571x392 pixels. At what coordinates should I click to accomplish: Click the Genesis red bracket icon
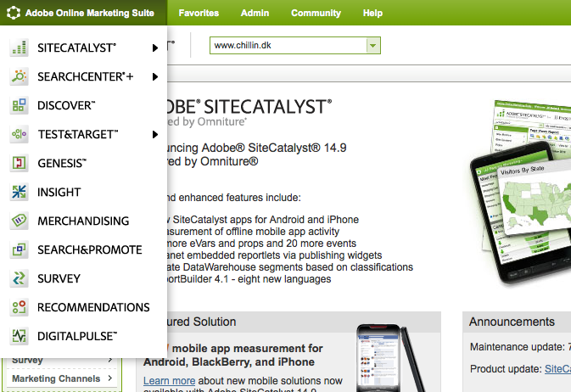tap(19, 163)
